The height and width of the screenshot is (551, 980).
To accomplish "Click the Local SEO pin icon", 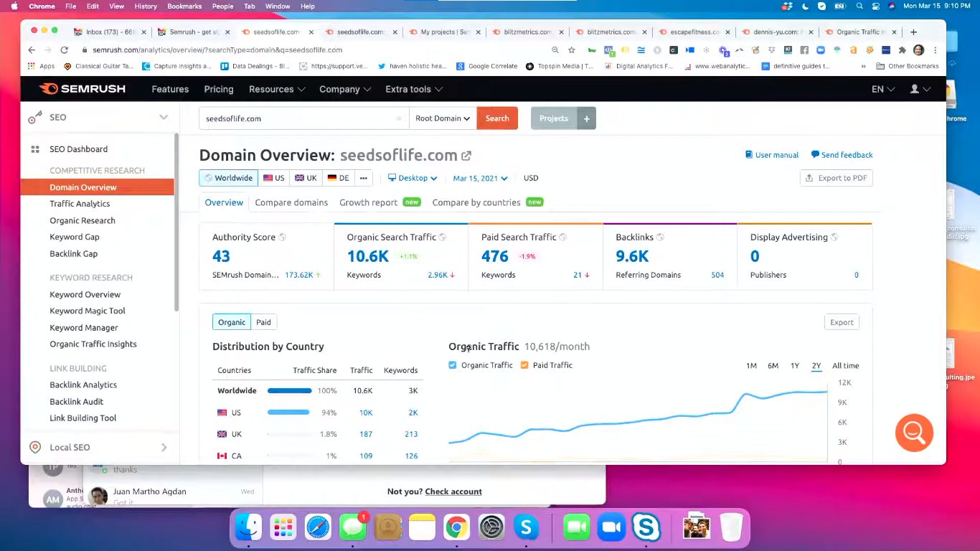I will [x=34, y=447].
